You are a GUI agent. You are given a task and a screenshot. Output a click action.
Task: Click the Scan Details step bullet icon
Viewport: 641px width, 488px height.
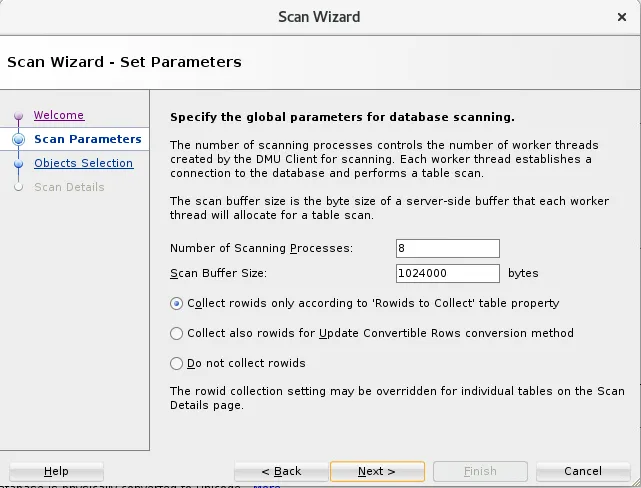18,187
